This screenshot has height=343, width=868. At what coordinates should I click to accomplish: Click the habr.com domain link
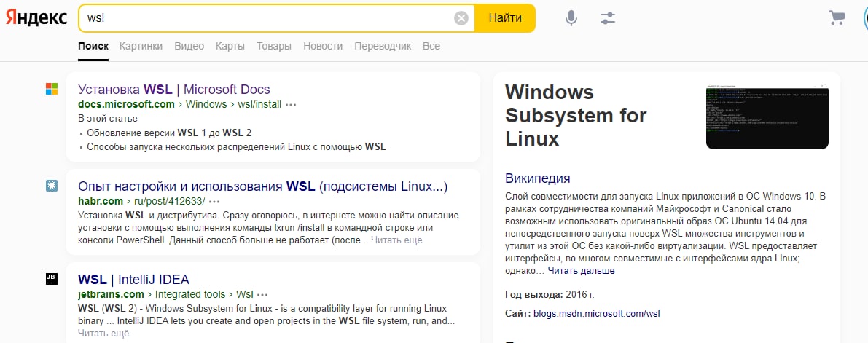pyautogui.click(x=100, y=202)
